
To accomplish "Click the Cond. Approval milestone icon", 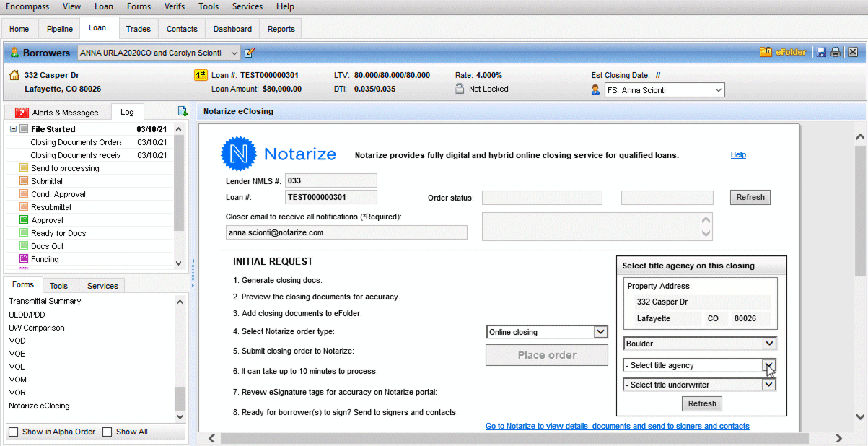I will point(24,194).
